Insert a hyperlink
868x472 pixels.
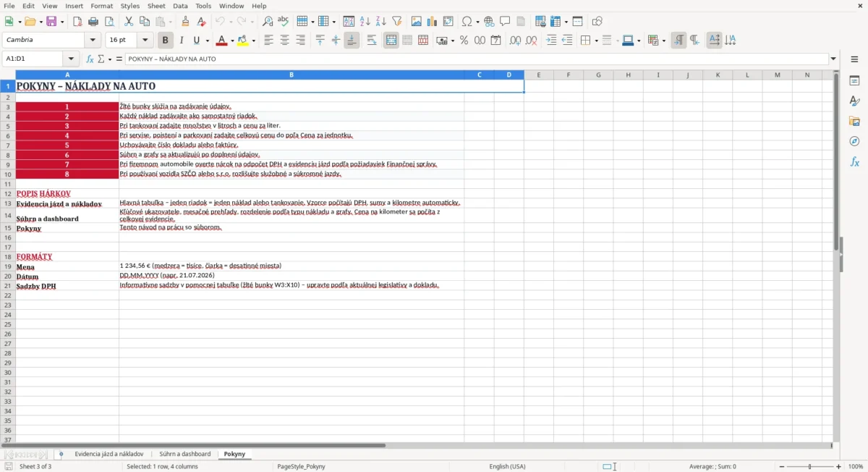(x=489, y=22)
